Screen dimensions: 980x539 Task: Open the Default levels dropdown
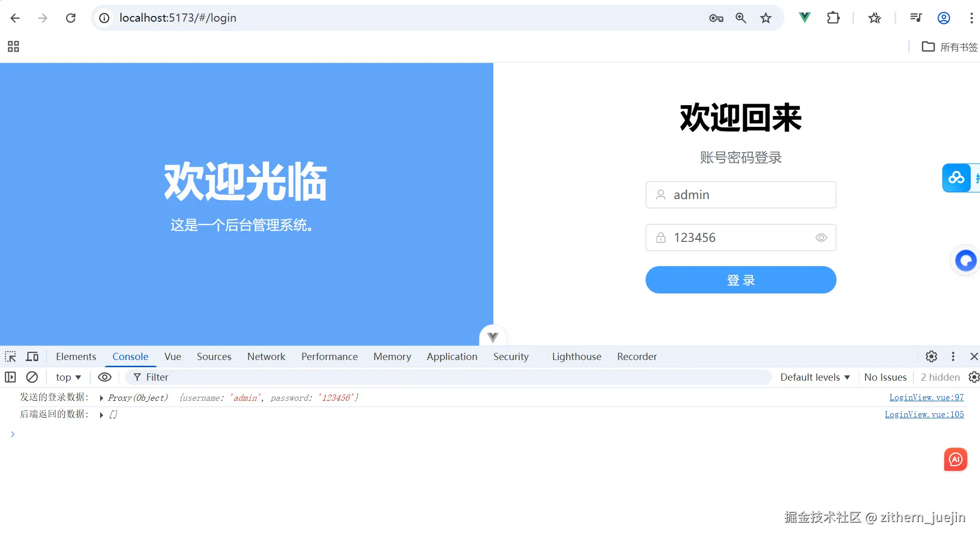814,377
